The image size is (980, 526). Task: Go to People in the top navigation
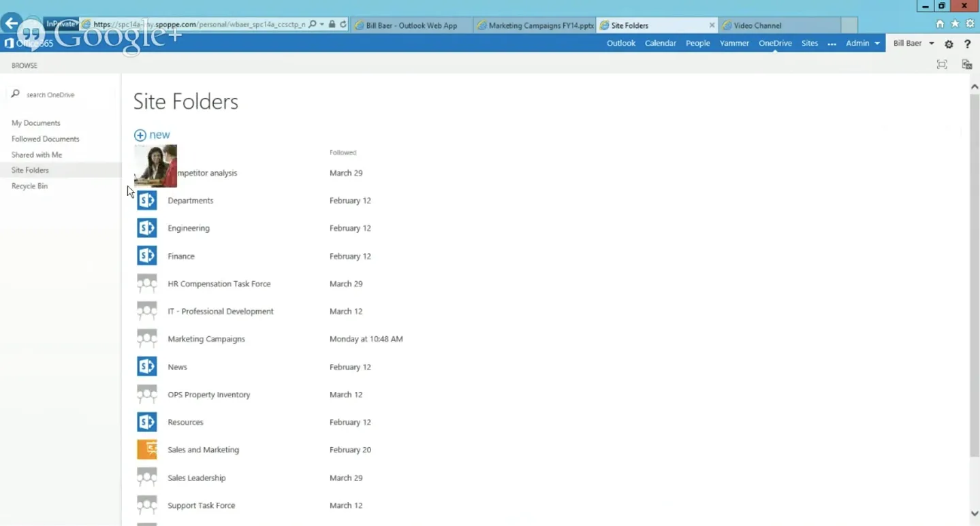pos(698,44)
